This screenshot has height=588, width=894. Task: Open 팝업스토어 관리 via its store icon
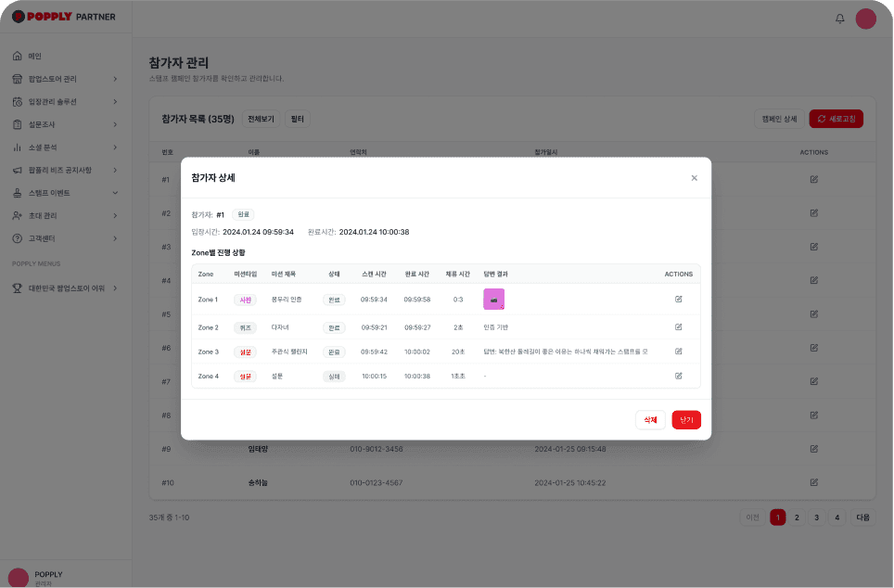coord(17,79)
